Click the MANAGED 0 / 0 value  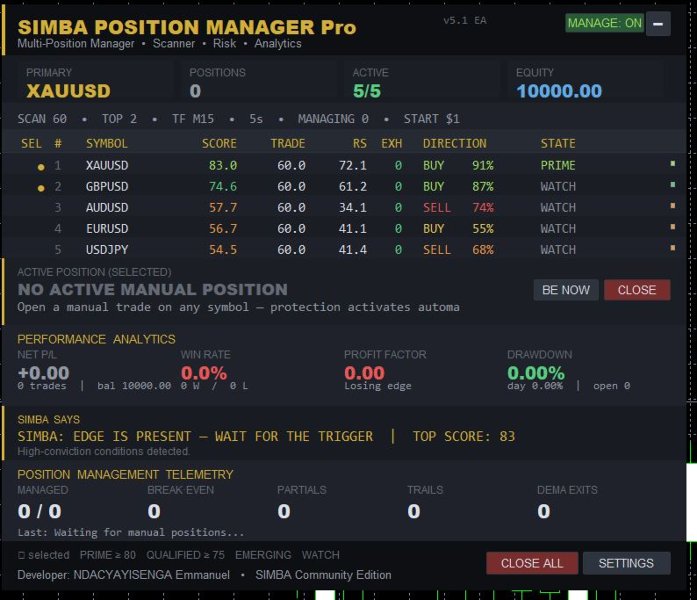pyautogui.click(x=40, y=512)
